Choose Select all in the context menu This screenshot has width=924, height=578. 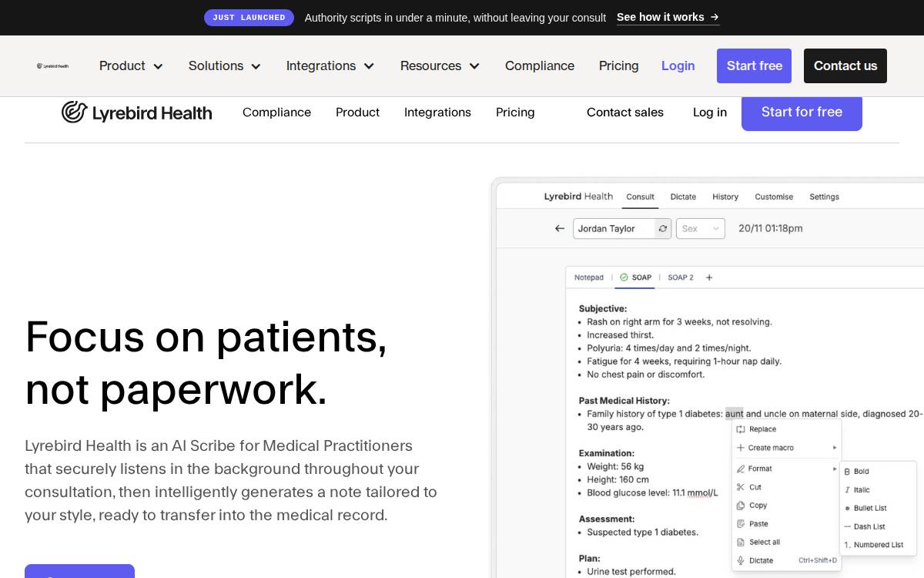coord(758,543)
